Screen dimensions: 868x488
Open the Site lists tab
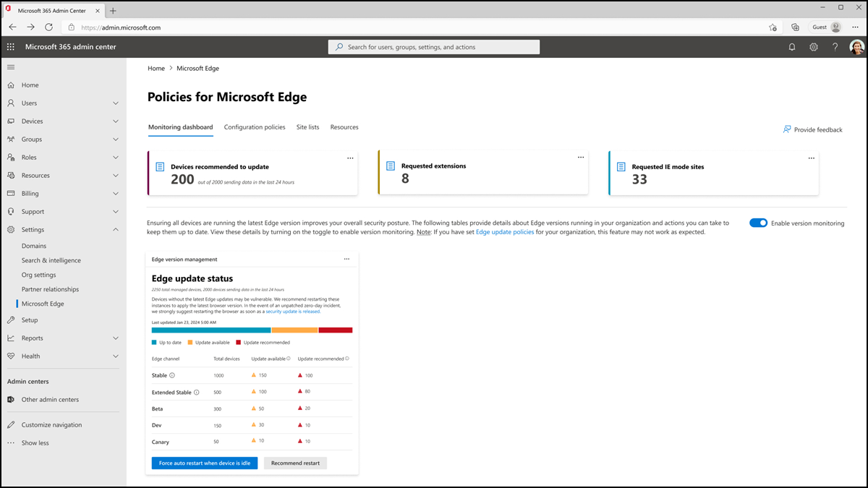click(307, 127)
